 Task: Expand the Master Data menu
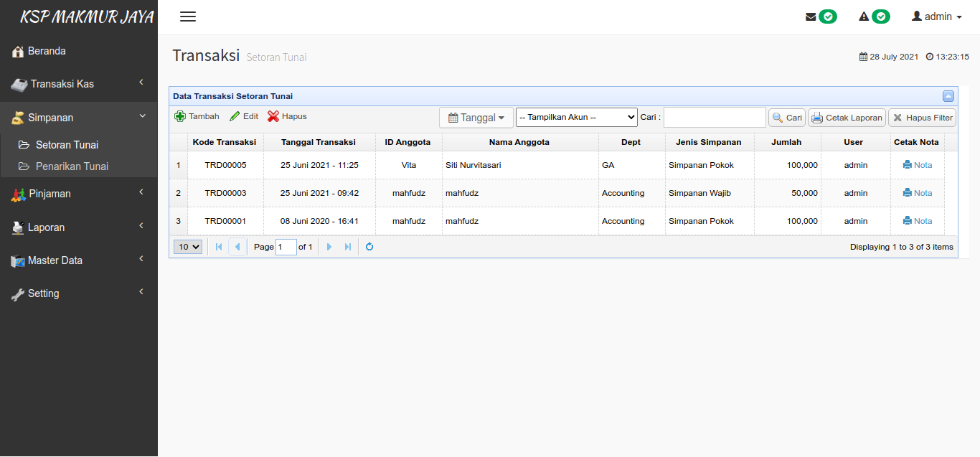(x=79, y=260)
